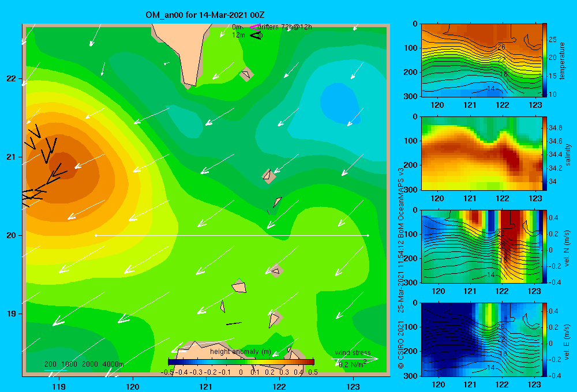Open the eastward velocity cross-section panel
Image resolution: width=577 pixels, height=392 pixels.
(x=482, y=340)
